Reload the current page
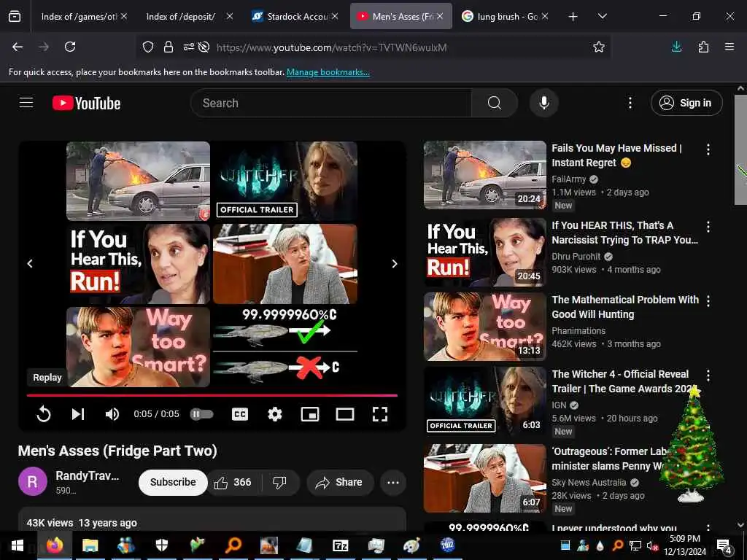 pyautogui.click(x=70, y=47)
